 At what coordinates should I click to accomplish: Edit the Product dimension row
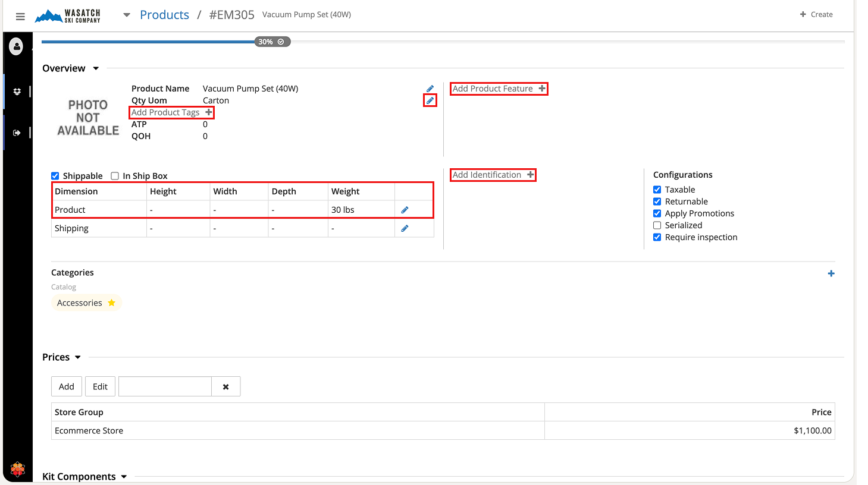click(x=405, y=210)
